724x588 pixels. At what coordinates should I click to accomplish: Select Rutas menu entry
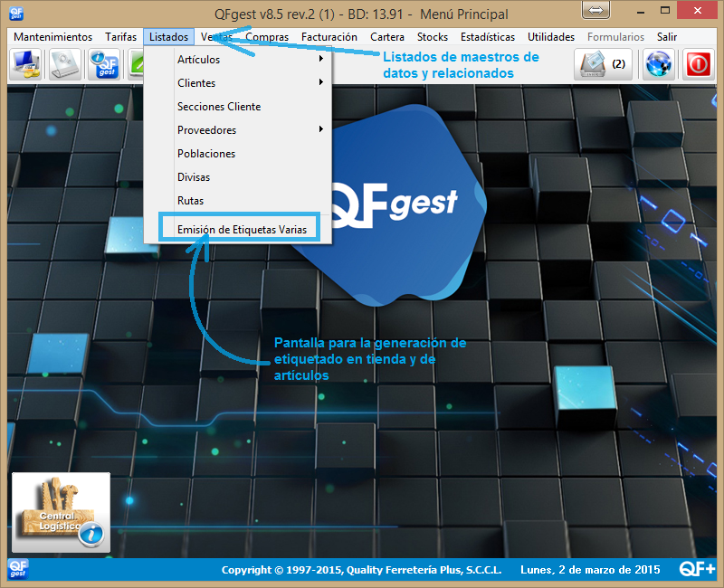(238, 201)
